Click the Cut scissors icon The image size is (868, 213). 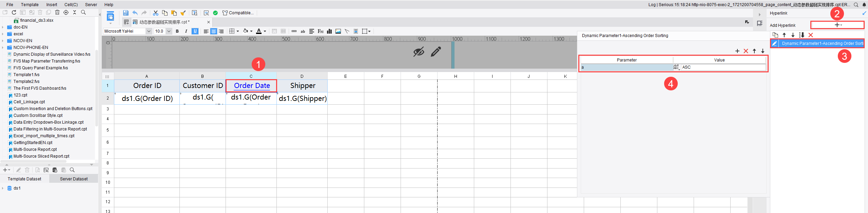156,13
